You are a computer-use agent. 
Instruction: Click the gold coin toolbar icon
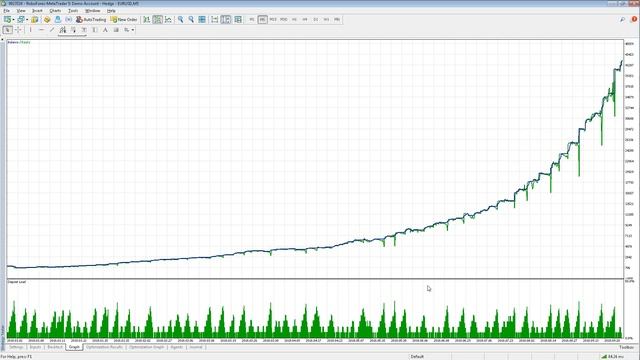[x=47, y=19]
